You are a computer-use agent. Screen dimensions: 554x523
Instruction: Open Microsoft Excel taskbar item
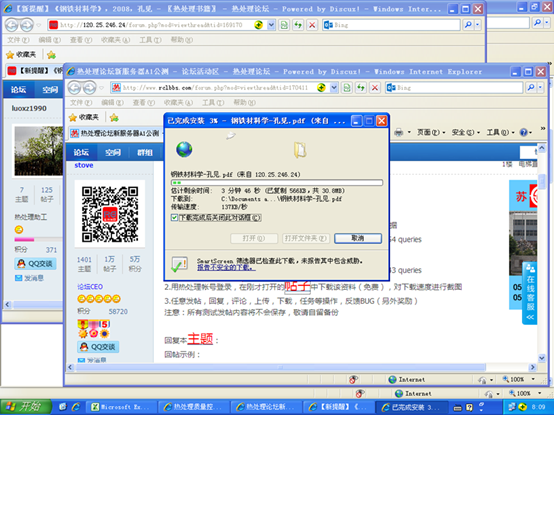pyautogui.click(x=120, y=407)
